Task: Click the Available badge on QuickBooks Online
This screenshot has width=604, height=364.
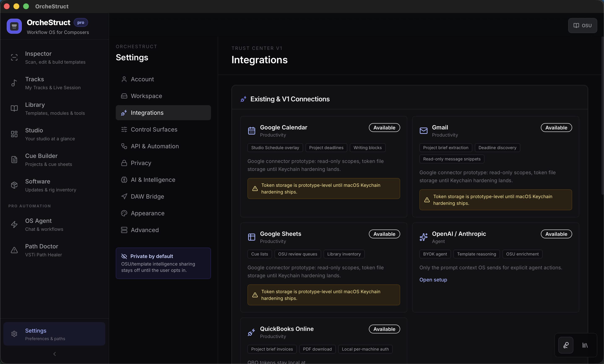Action: pos(384,329)
